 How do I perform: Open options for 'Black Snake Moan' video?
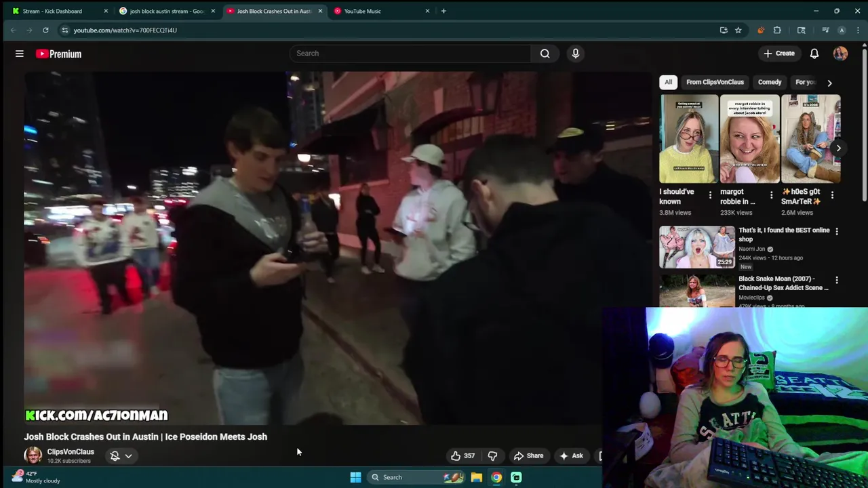pyautogui.click(x=837, y=280)
